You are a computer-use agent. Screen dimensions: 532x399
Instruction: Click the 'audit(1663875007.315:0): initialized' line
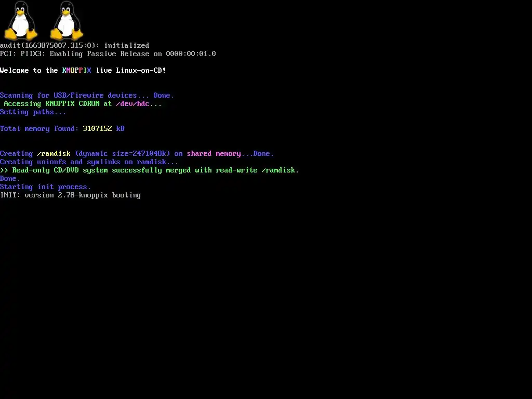tap(75, 46)
